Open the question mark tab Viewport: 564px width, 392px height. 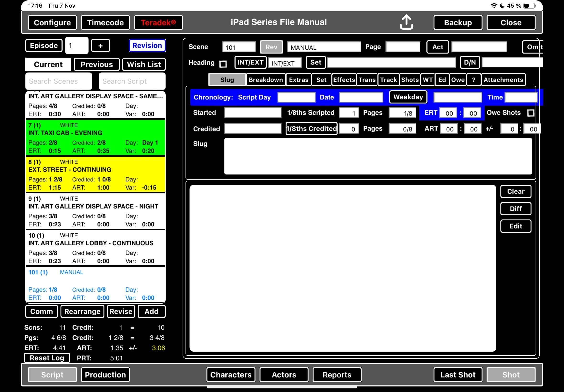click(473, 80)
